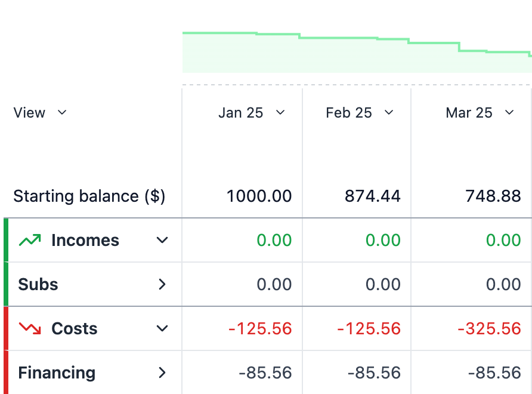Click the Jan 25 starting balance 1000.00
The height and width of the screenshot is (394, 532).
pos(259,196)
